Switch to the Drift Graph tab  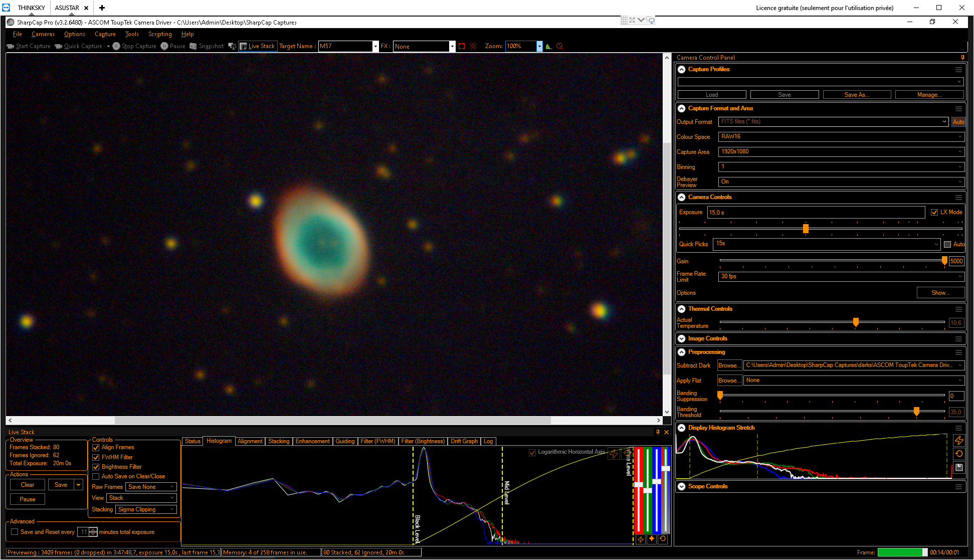point(464,441)
